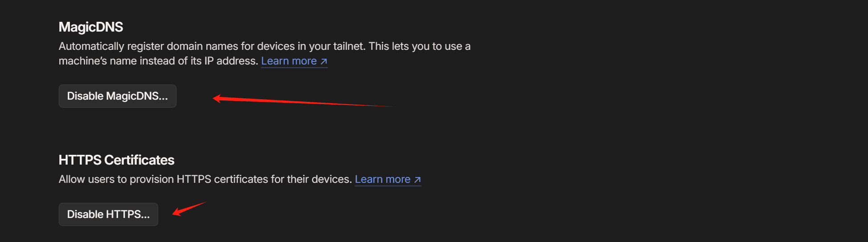Read documentation about provisioning HTTPS certificates
The height and width of the screenshot is (242, 868).
[x=388, y=179]
